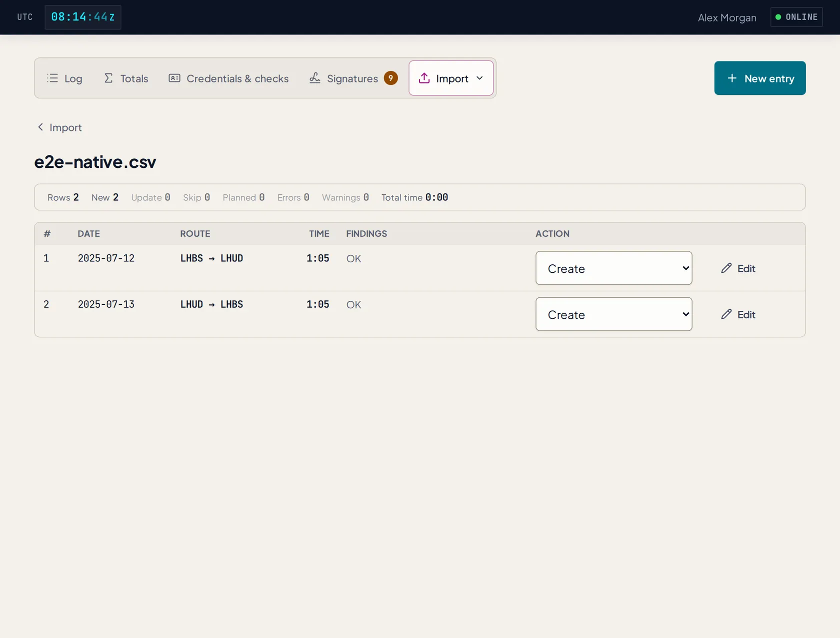Click the ONLINE status indicator

click(x=796, y=17)
